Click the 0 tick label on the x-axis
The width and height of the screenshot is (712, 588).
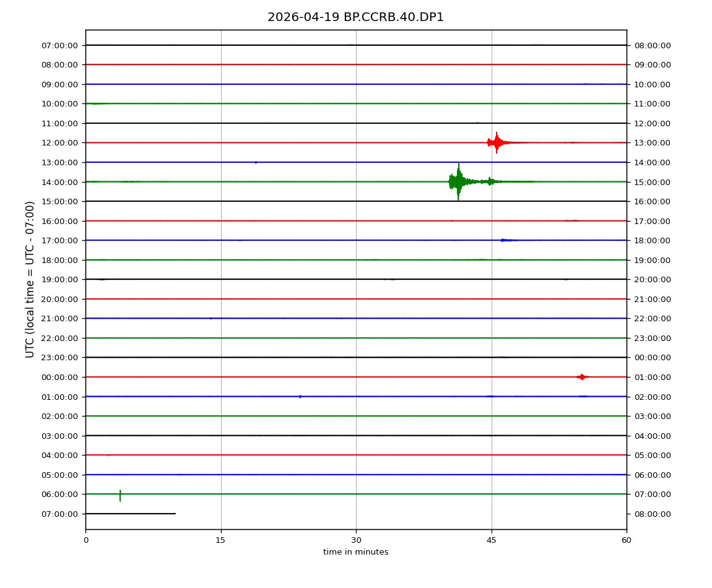(x=85, y=540)
